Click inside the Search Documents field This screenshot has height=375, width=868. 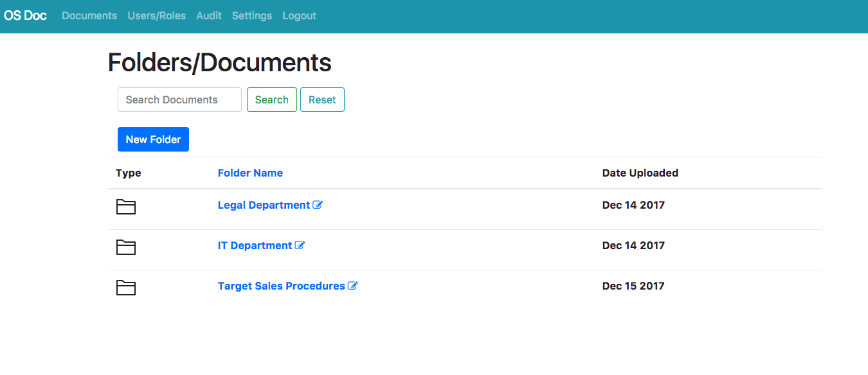pyautogui.click(x=179, y=99)
